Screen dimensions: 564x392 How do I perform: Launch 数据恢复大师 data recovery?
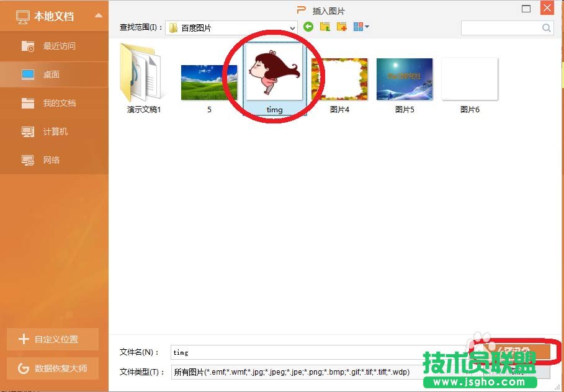pyautogui.click(x=53, y=368)
